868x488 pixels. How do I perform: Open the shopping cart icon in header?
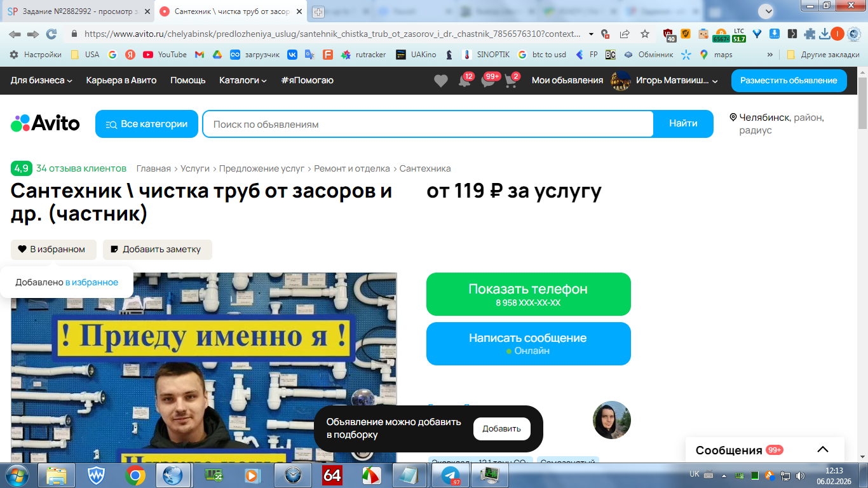[x=511, y=81]
